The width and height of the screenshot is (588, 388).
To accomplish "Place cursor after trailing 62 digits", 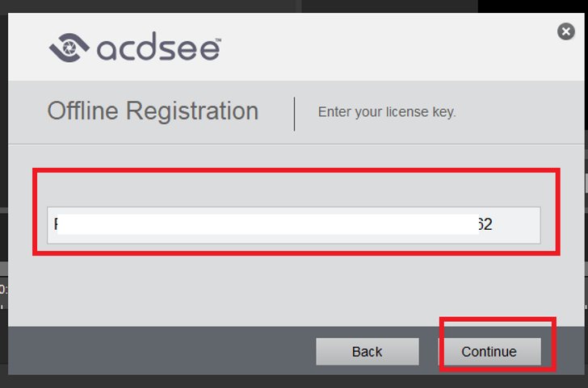I will (493, 224).
